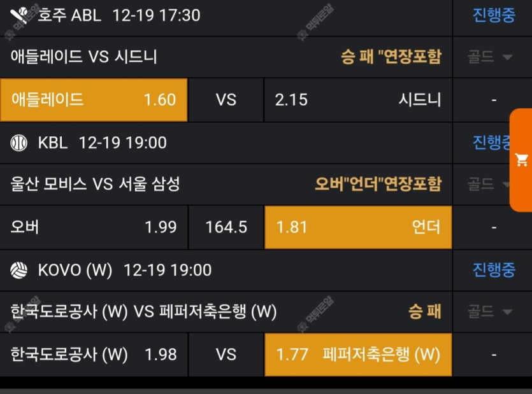Choose 한국도로공사 (W) at 1.98 odds
The image size is (532, 394).
coord(94,355)
